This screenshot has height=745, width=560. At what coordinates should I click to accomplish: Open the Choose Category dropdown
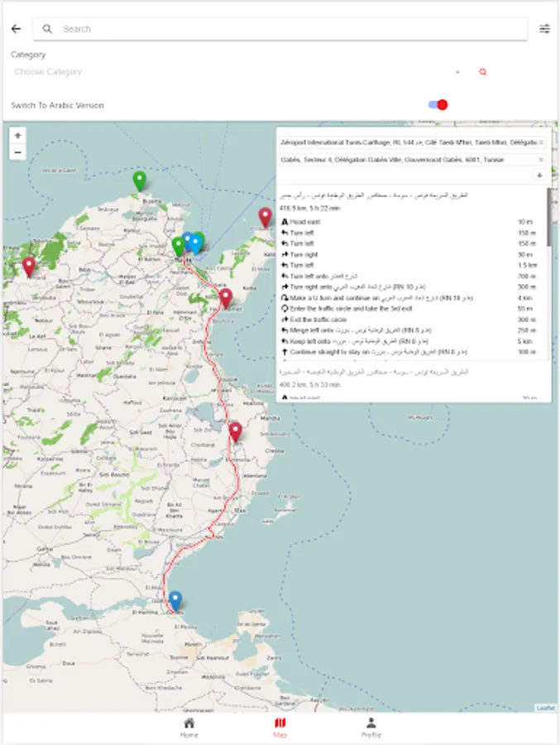tap(237, 72)
